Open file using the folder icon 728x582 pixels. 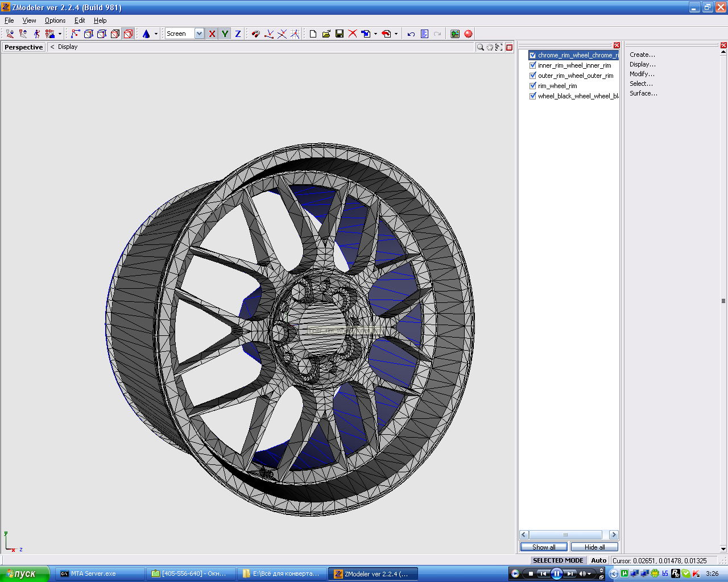tap(326, 34)
